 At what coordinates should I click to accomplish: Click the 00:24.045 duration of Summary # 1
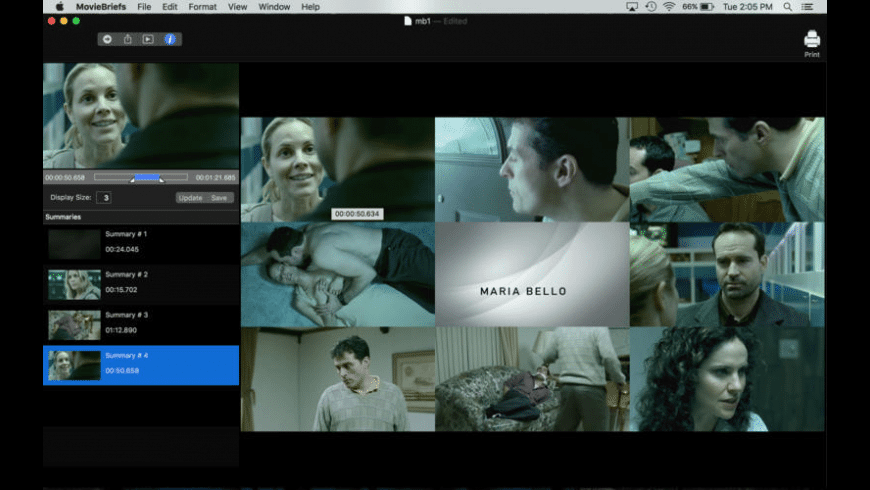click(122, 249)
